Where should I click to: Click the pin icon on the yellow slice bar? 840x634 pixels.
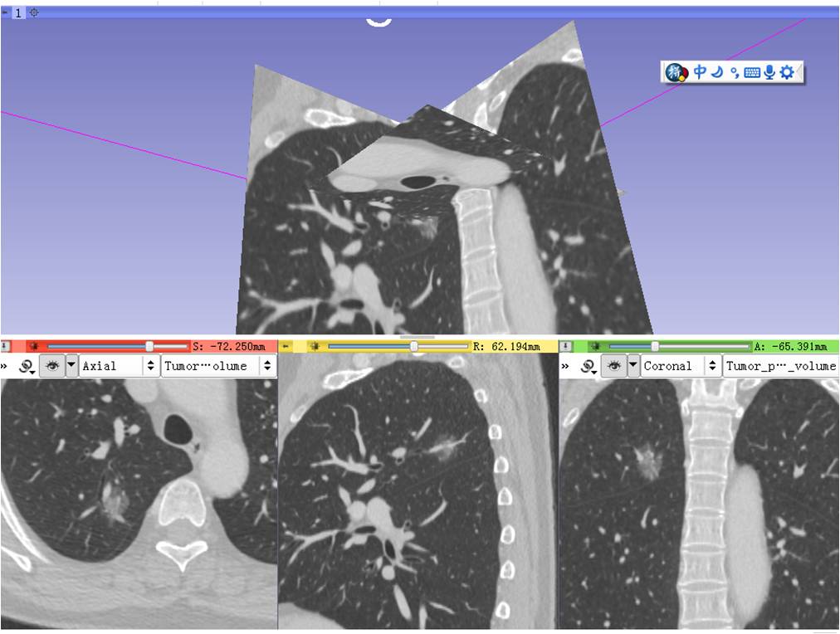285,346
